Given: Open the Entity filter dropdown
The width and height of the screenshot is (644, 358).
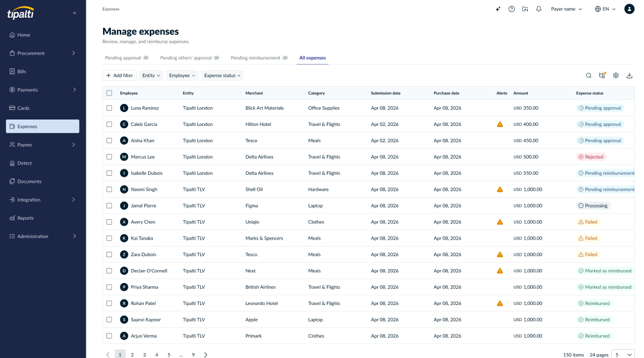Looking at the screenshot, I should pos(151,76).
